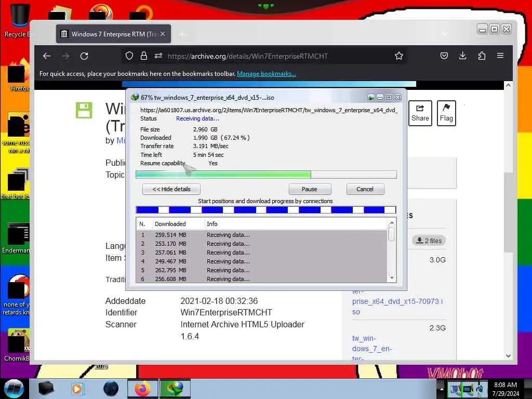
Task: Open the tracking protection shield icon
Action: point(129,56)
